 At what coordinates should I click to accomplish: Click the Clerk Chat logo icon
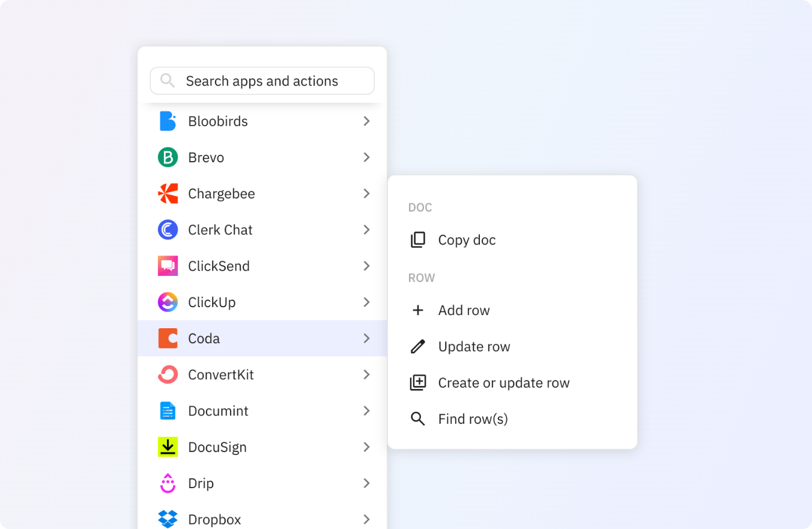point(168,230)
